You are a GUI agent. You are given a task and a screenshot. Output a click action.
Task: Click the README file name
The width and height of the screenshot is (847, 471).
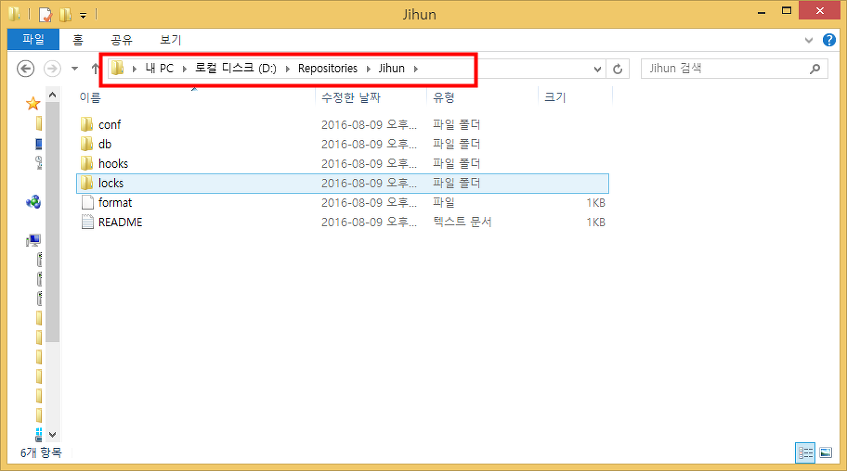[120, 222]
